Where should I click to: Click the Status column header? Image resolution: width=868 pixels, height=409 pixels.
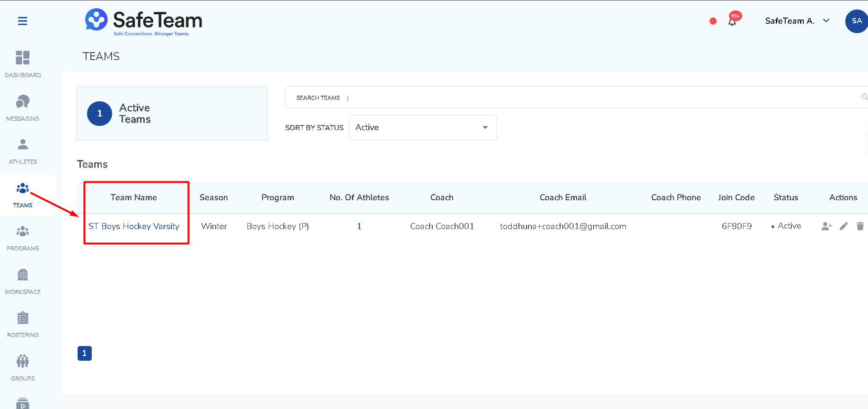tap(786, 197)
